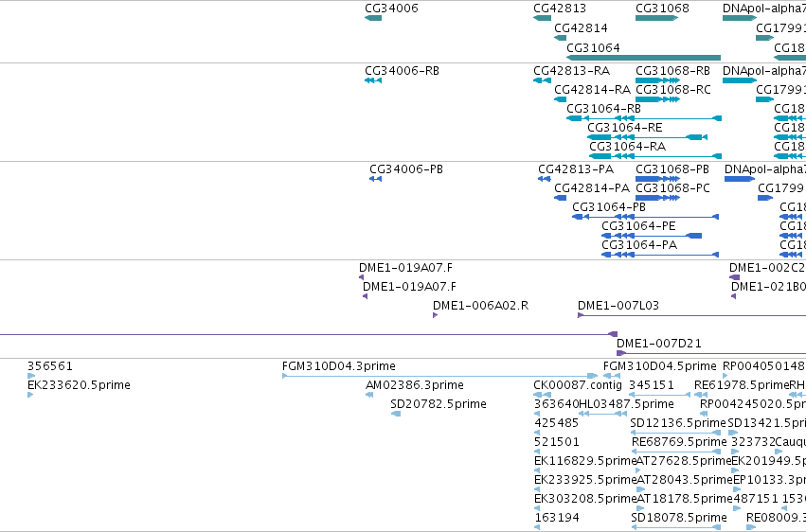Click EST AT27628.5prime label

coord(684,462)
